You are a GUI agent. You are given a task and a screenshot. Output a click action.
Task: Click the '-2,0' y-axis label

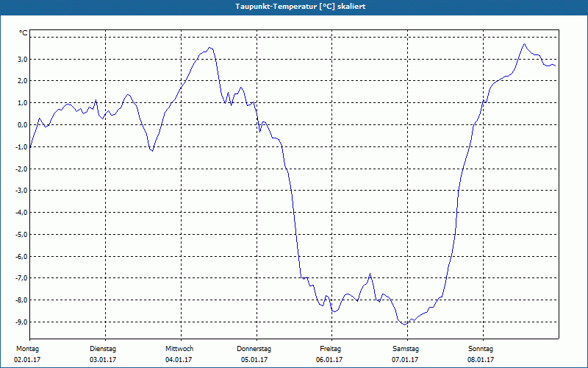21,169
